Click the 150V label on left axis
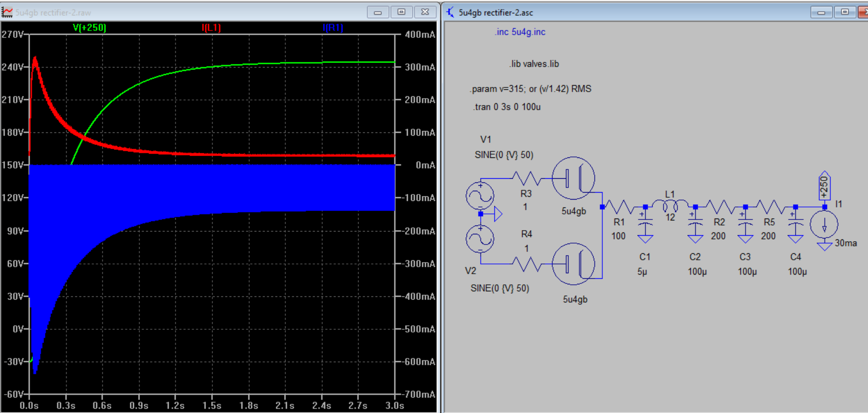The image size is (868, 413). [13, 165]
